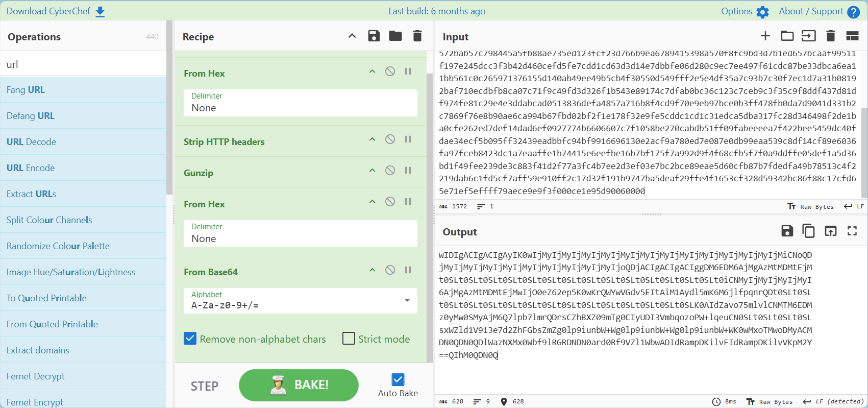This screenshot has width=868, height=408.
Task: Add a new input tab
Action: tap(765, 36)
